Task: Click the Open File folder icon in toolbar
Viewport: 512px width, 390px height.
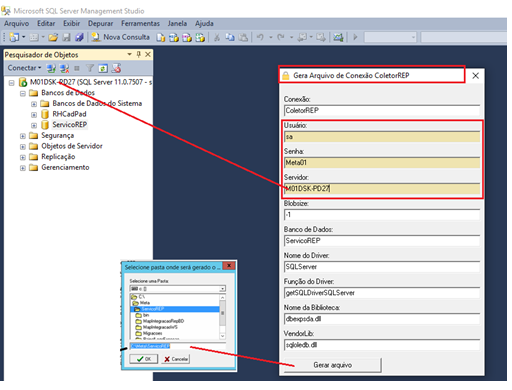Action: (x=53, y=37)
